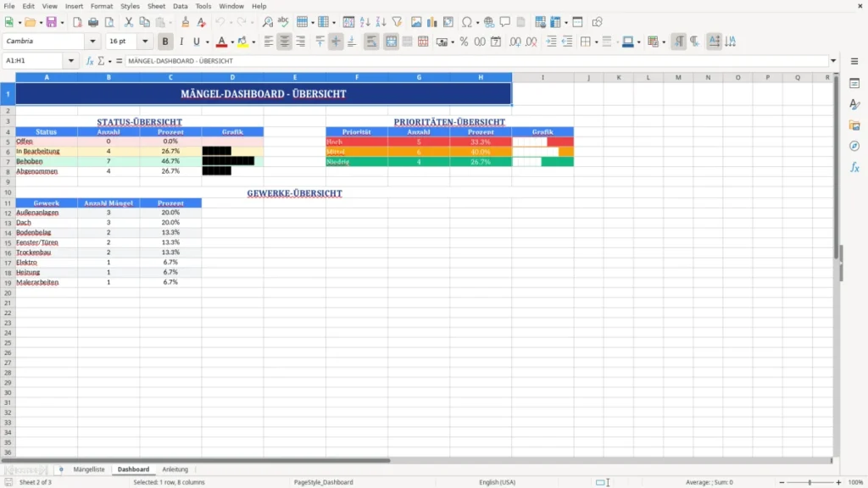868x488 pixels.
Task: Open sidebar Properties panel icon
Action: pos(854,83)
